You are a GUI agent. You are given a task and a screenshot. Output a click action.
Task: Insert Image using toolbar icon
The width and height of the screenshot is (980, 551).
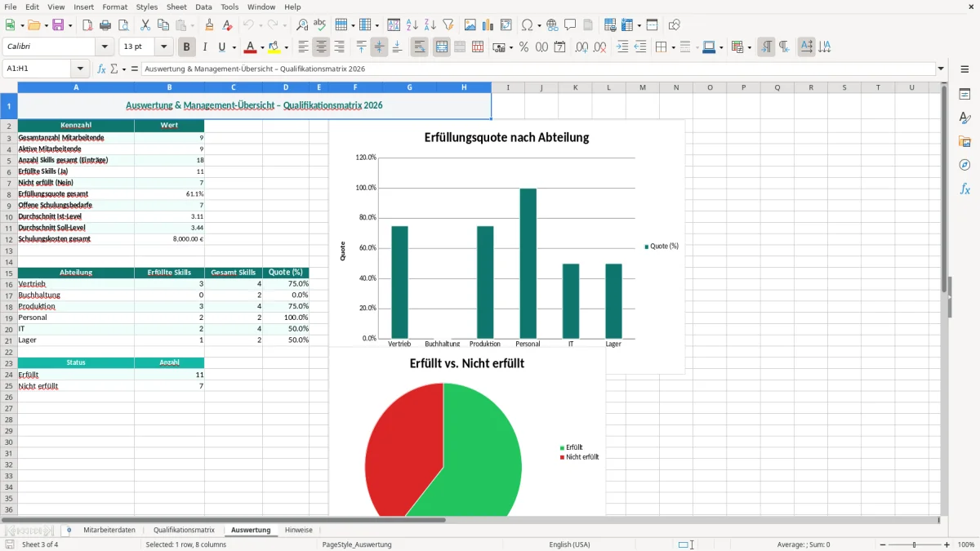click(x=470, y=25)
